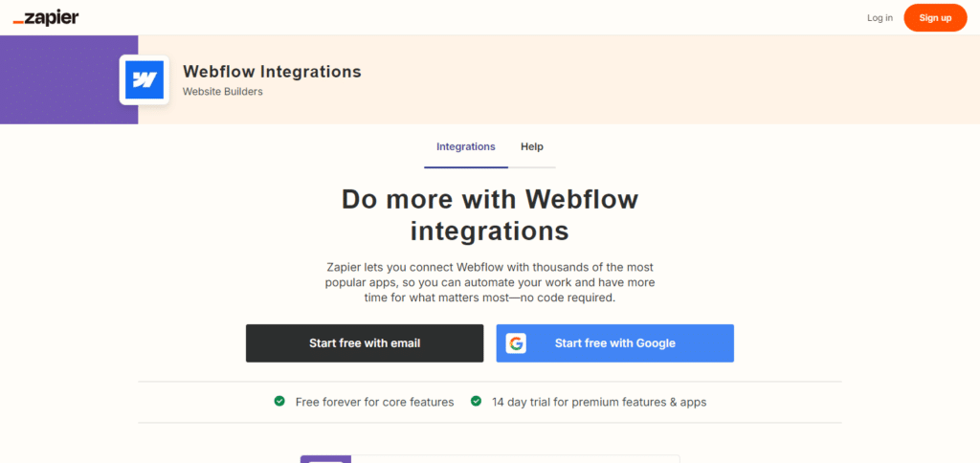Click the Zapier description paragraph
This screenshot has width=980, height=463.
pyautogui.click(x=489, y=282)
